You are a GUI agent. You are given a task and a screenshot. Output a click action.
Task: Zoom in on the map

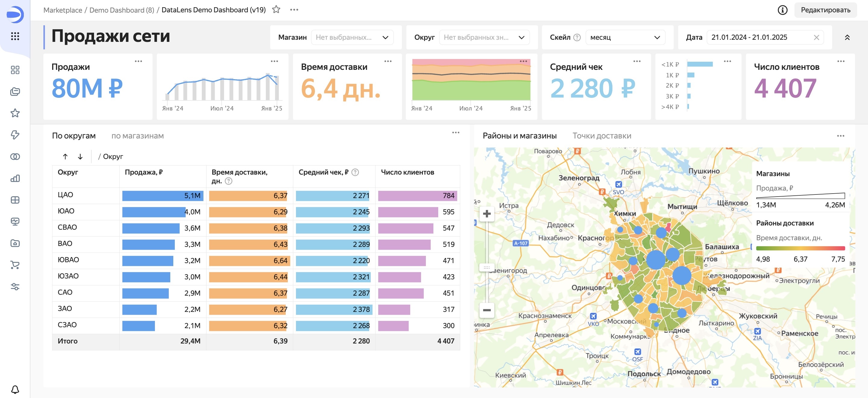coord(486,214)
